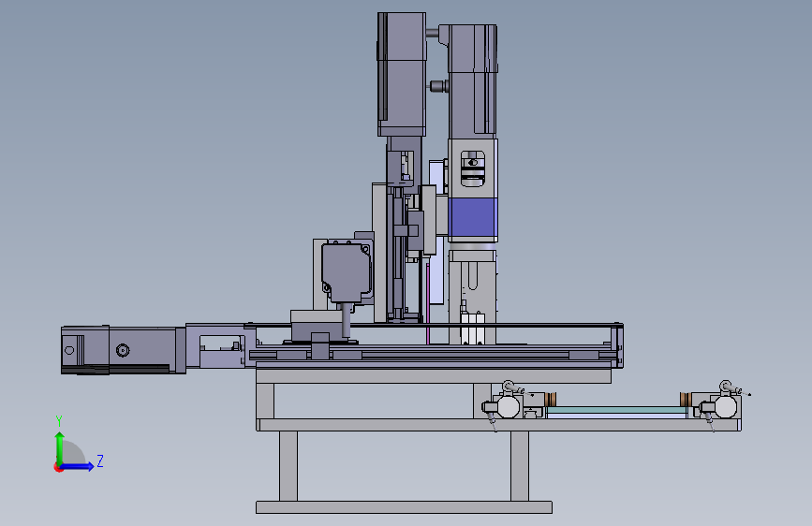Select the camera sensor housing beside the vertical slide
Screen dimensions: 812x526
click(x=347, y=271)
